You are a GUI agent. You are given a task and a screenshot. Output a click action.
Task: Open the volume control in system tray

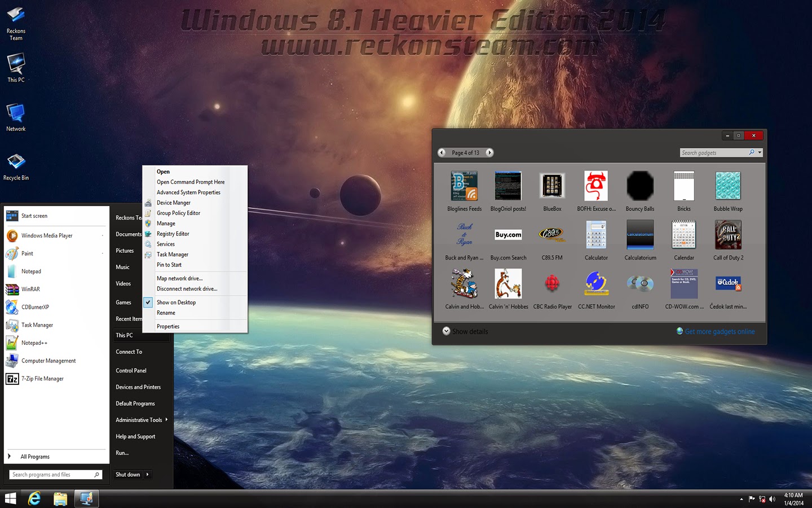(772, 499)
